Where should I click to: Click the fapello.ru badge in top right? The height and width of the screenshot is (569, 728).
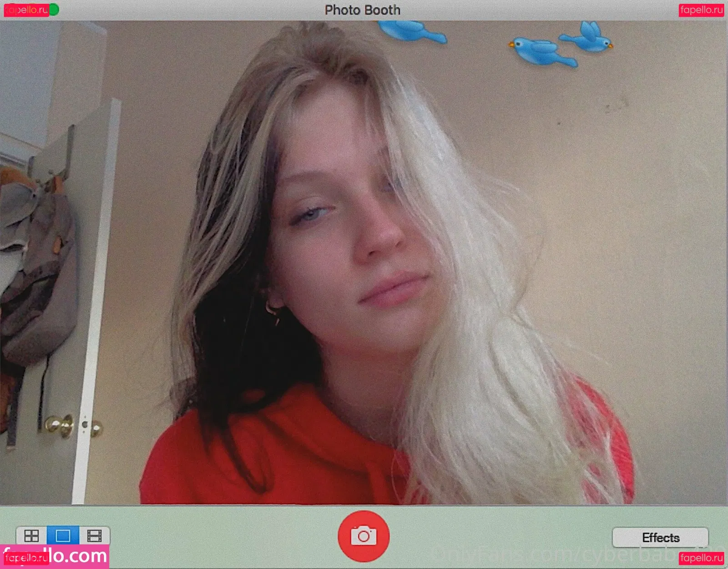[701, 10]
